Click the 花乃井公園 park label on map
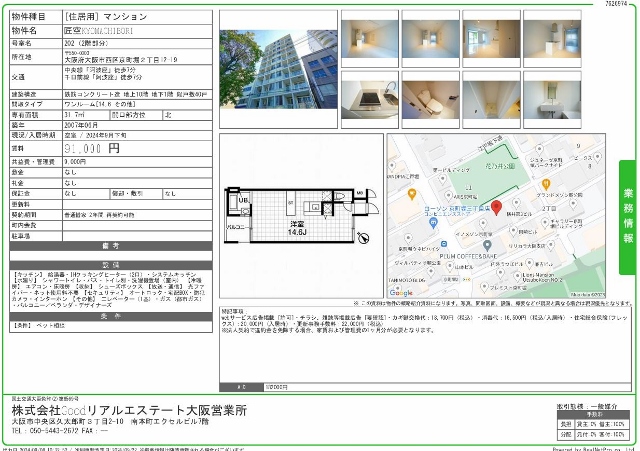Screen dimensions: 640x451 point(500,166)
